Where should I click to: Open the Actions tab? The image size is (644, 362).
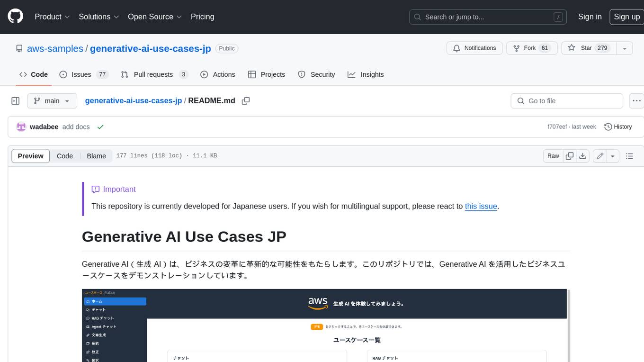218,74
